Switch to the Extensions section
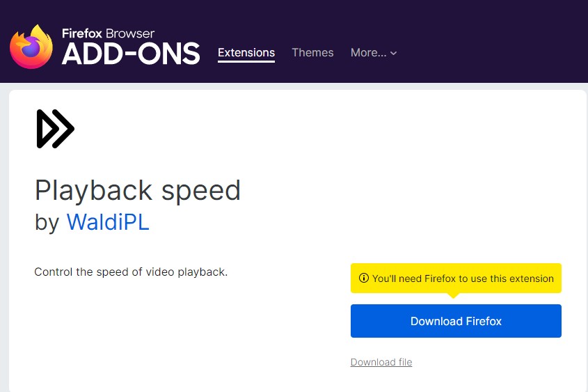Image resolution: width=588 pixels, height=392 pixels. point(246,53)
